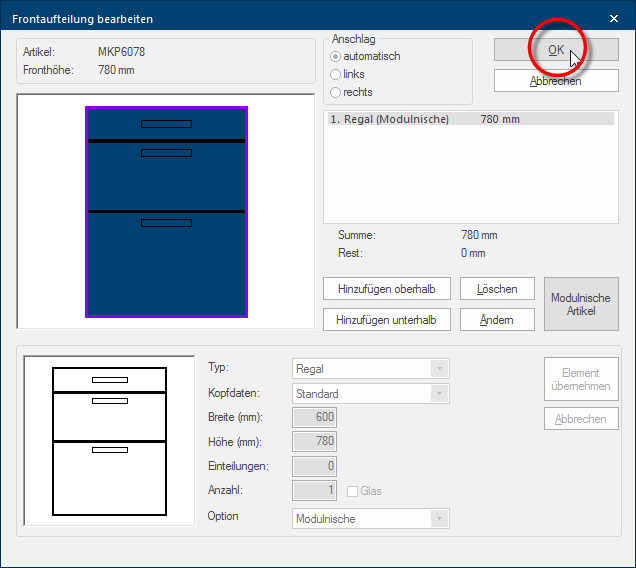Click the Höhe (mm) input field
The image size is (636, 568).
[314, 442]
